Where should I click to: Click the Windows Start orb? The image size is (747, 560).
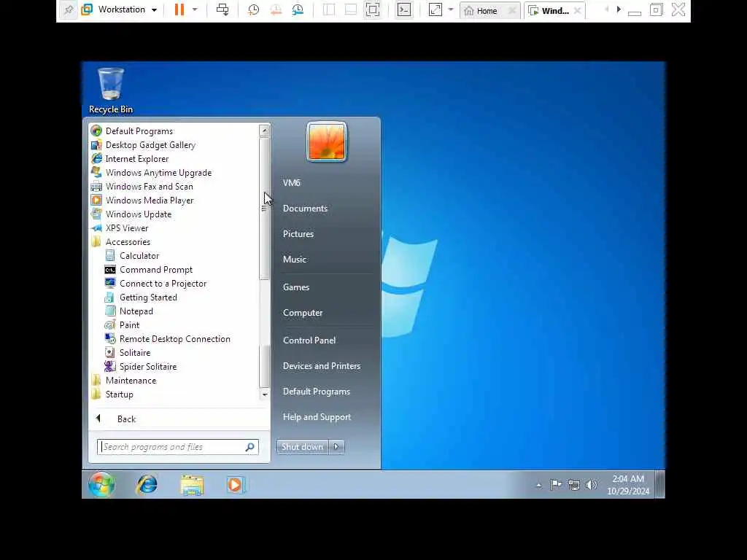pos(101,484)
